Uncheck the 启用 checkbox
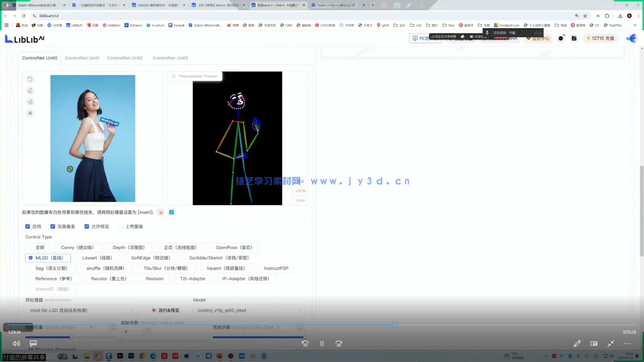This screenshot has height=362, width=644. pos(28,227)
